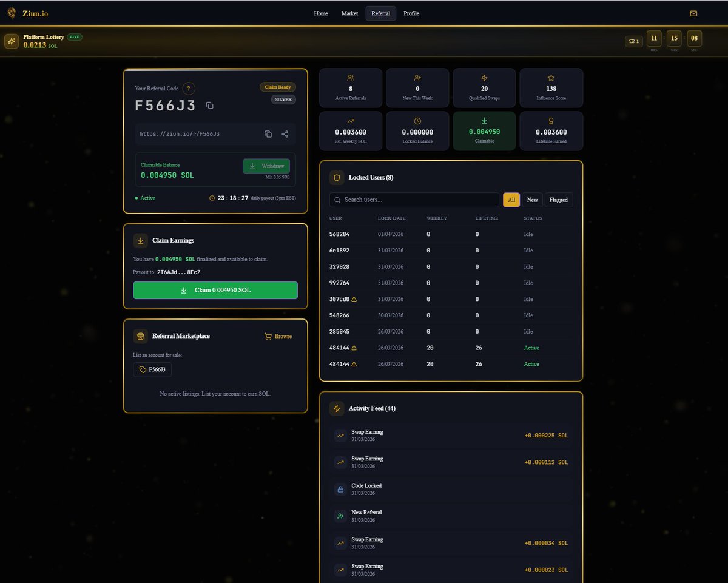Click the Influence Score star icon
Image resolution: width=728 pixels, height=583 pixels.
[x=551, y=78]
